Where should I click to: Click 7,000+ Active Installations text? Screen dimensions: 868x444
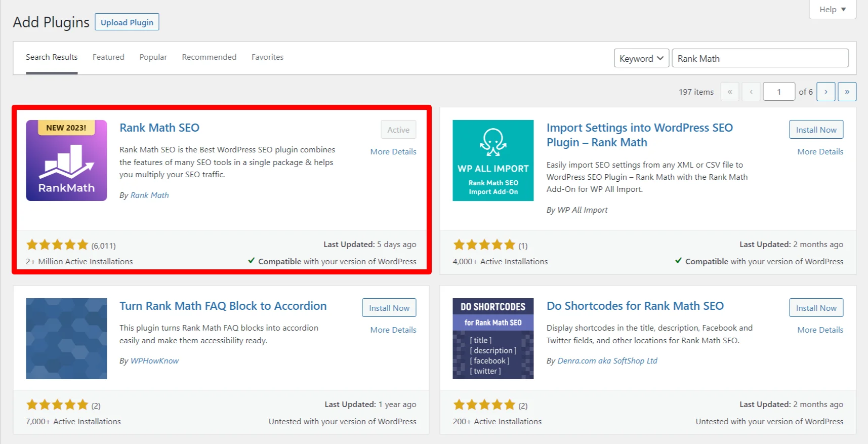[x=73, y=421]
